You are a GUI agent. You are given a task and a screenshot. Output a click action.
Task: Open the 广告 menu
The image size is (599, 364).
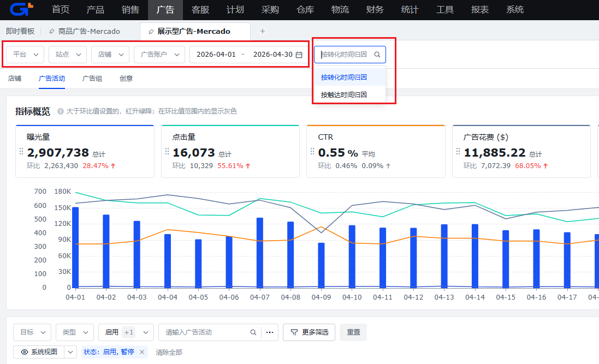pos(165,9)
